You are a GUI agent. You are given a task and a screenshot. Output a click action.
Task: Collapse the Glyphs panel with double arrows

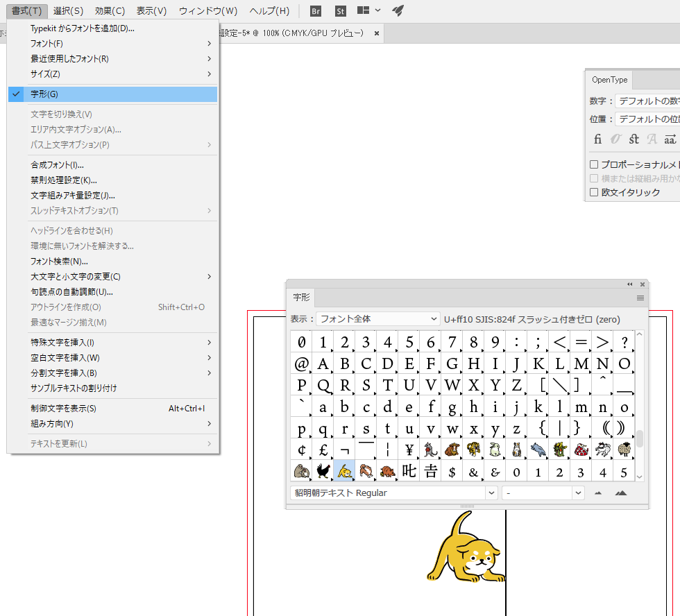[x=630, y=284]
